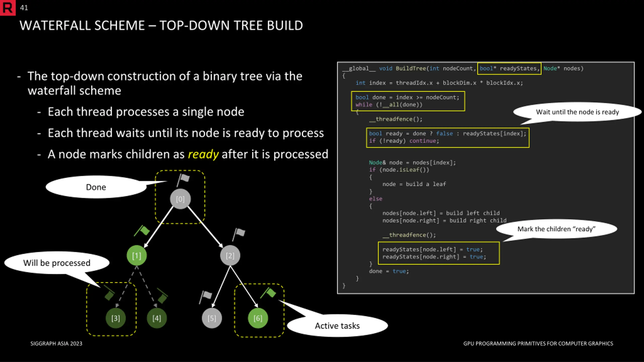This screenshot has width=644, height=362.
Task: Click the "__global__ void BuildTree" signature
Action: point(384,68)
